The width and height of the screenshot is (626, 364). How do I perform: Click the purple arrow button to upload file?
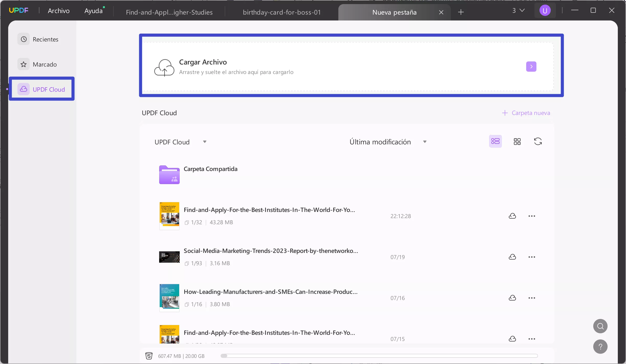tap(531, 67)
